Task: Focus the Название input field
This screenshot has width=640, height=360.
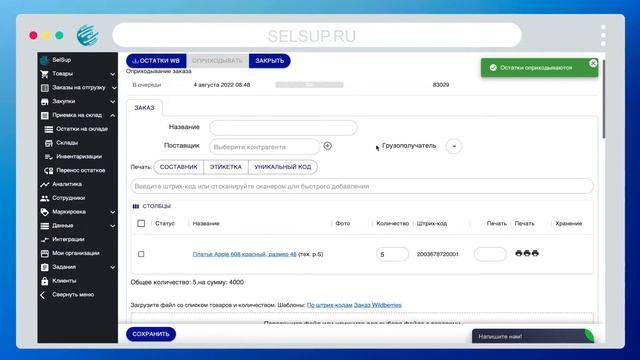Action: (x=283, y=128)
